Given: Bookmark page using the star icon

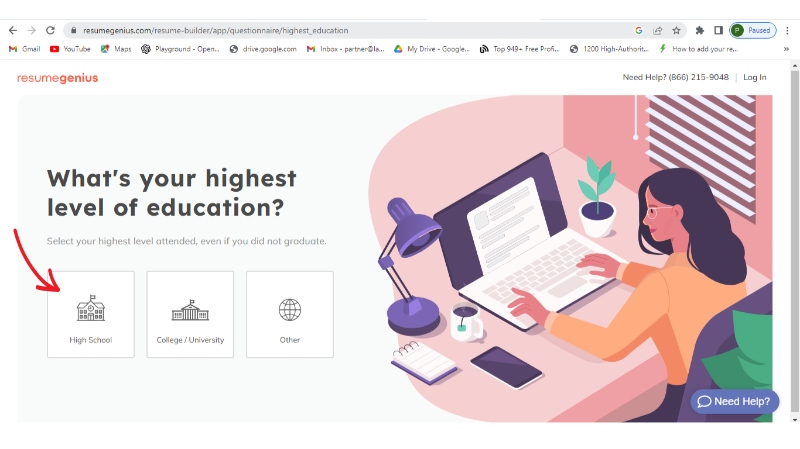Looking at the screenshot, I should click(x=676, y=31).
